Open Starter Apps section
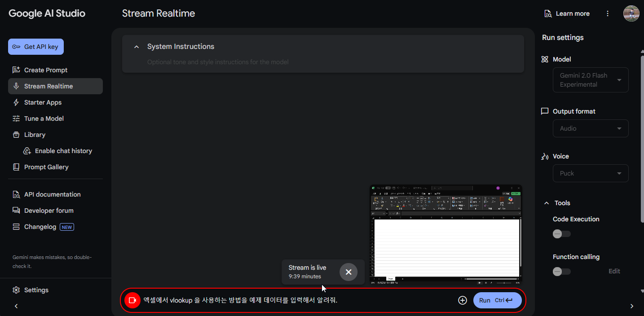644x316 pixels. [43, 102]
